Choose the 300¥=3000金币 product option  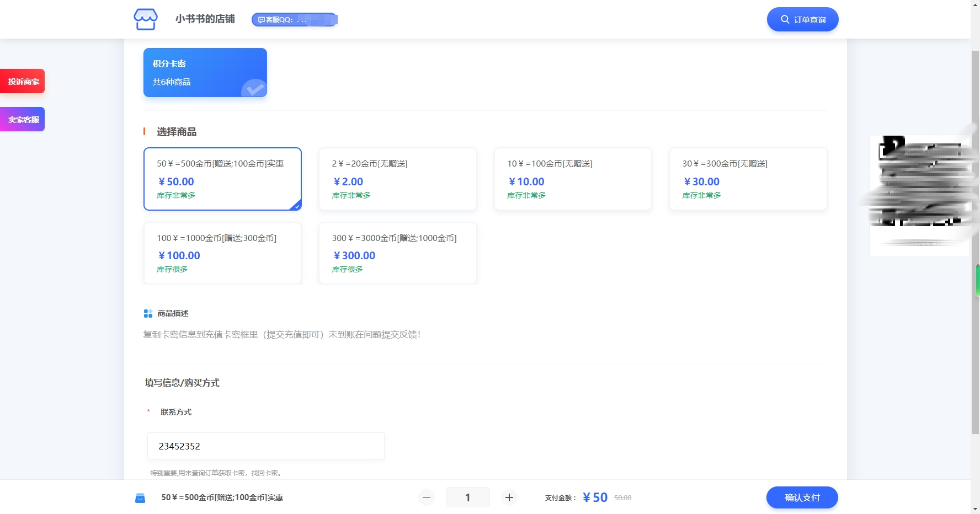(397, 253)
